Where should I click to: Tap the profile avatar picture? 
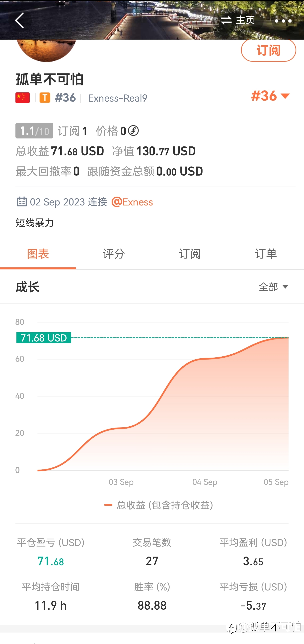coord(46,50)
